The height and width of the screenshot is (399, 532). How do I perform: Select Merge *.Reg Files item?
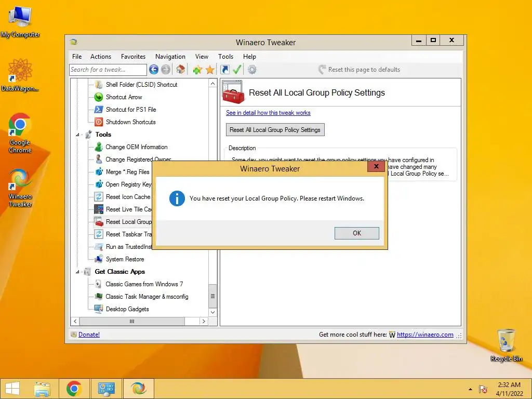(x=127, y=172)
